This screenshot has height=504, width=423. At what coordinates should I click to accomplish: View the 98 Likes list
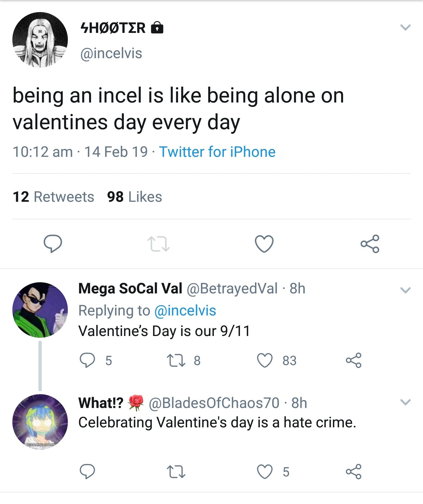click(135, 197)
